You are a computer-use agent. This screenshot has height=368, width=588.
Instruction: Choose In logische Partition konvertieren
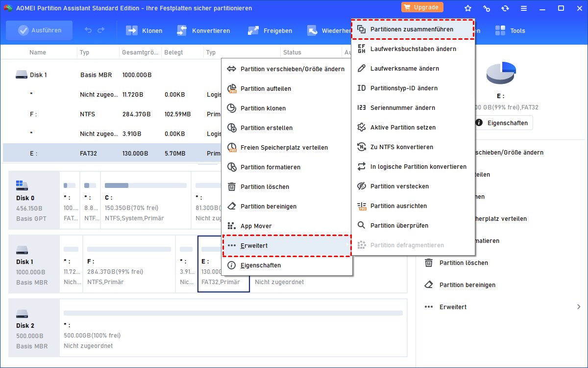pyautogui.click(x=413, y=167)
